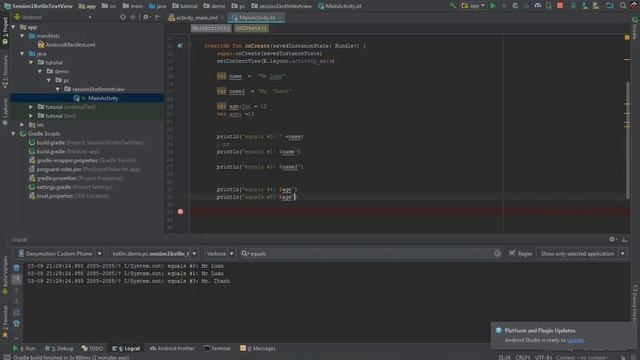The image size is (640, 360).
Task: Collapse the app node in project tree
Action: 13,27
